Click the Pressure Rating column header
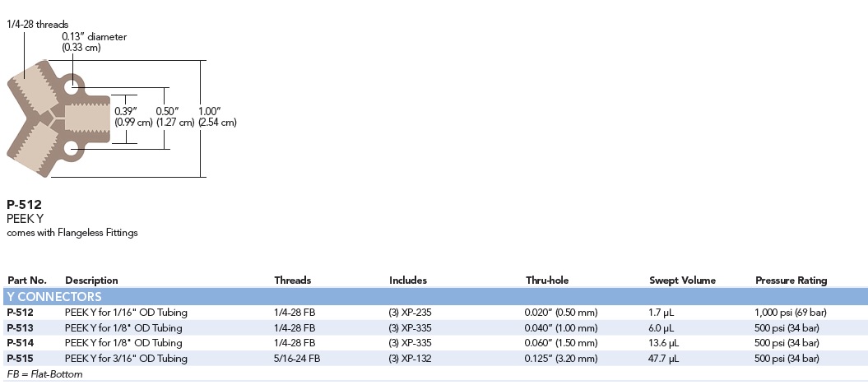 click(791, 281)
